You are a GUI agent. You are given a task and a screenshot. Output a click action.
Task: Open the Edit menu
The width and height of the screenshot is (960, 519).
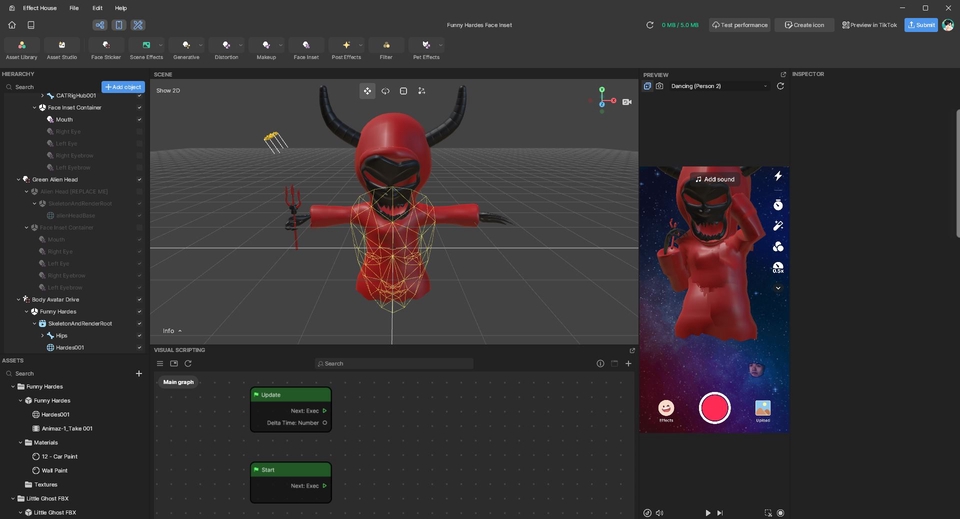[x=97, y=8]
